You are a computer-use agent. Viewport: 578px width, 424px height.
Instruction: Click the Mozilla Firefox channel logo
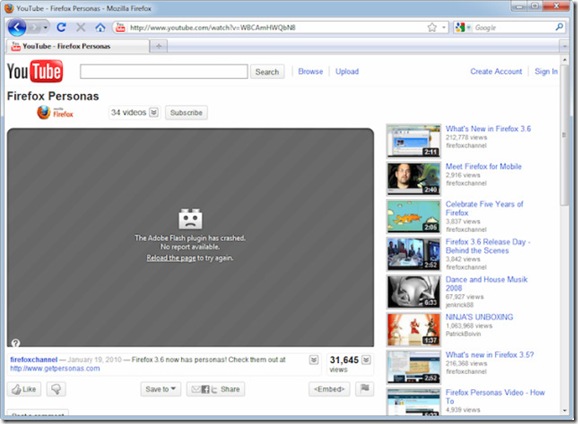pos(55,112)
